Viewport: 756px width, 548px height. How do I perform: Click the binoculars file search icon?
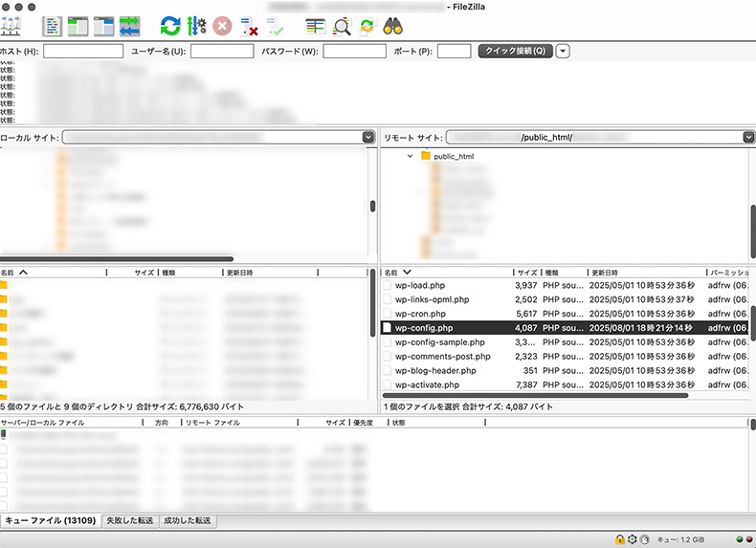pos(393,26)
